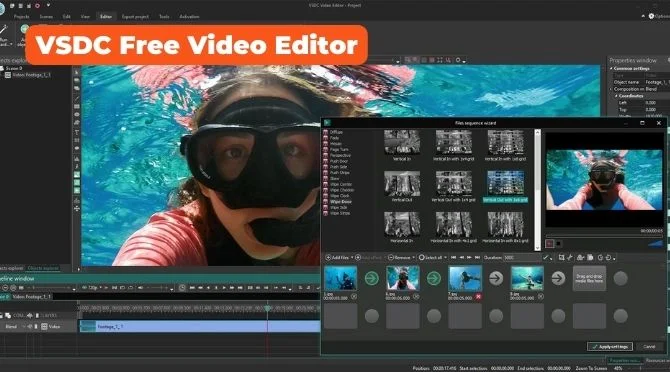The width and height of the screenshot is (670, 372).
Task: Click the red play button under wizard preview
Action: tap(550, 243)
